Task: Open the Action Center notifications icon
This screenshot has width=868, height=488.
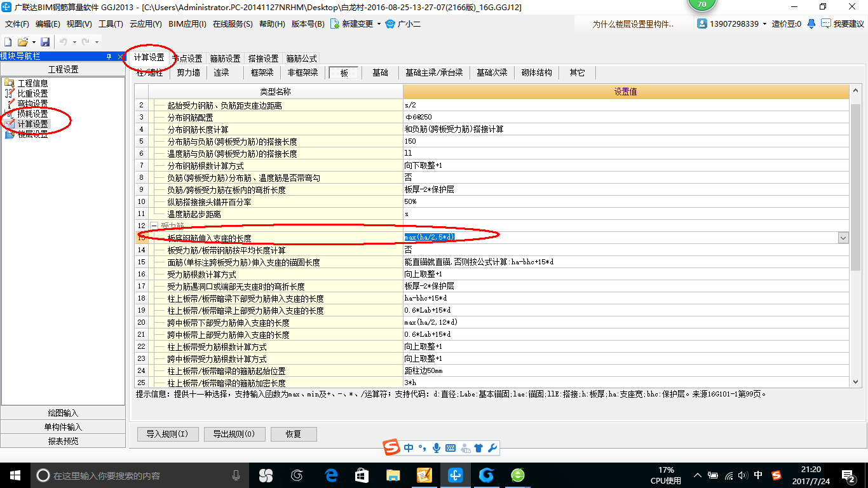Action: [x=848, y=475]
